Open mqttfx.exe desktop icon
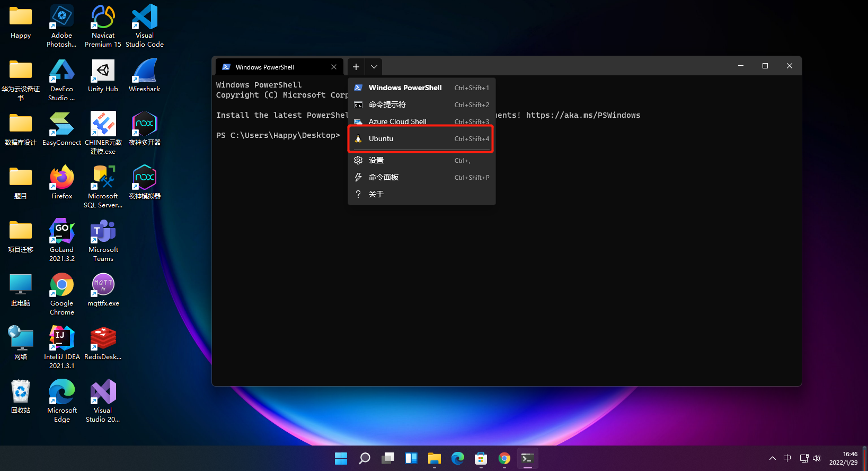The width and height of the screenshot is (868, 471). (x=103, y=290)
